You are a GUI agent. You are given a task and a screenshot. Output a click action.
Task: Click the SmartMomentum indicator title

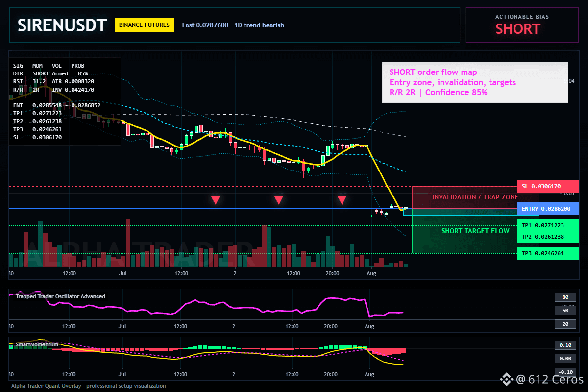coord(37,344)
